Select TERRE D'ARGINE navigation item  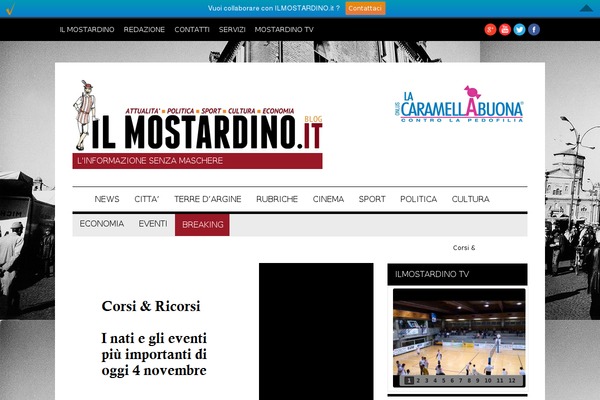coord(208,199)
